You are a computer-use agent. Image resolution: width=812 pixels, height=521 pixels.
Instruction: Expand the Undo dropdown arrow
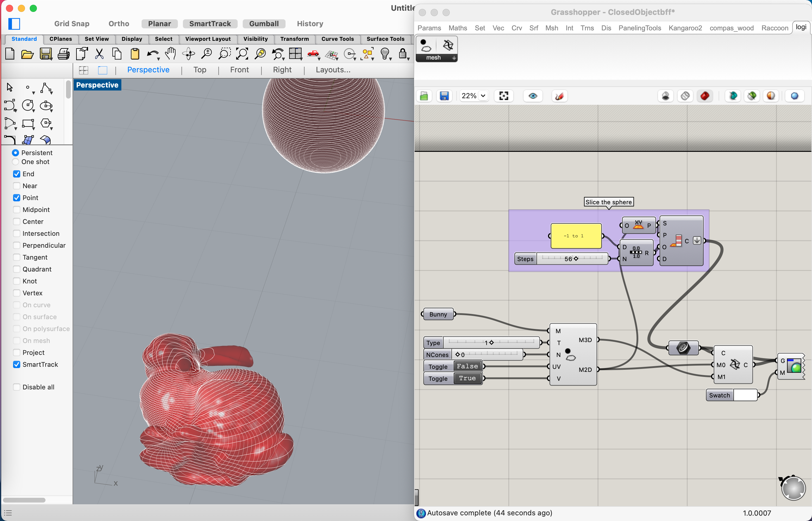(x=159, y=59)
